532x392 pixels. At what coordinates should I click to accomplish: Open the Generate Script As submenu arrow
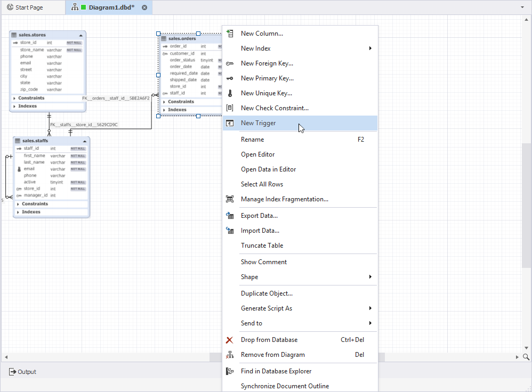pyautogui.click(x=370, y=308)
